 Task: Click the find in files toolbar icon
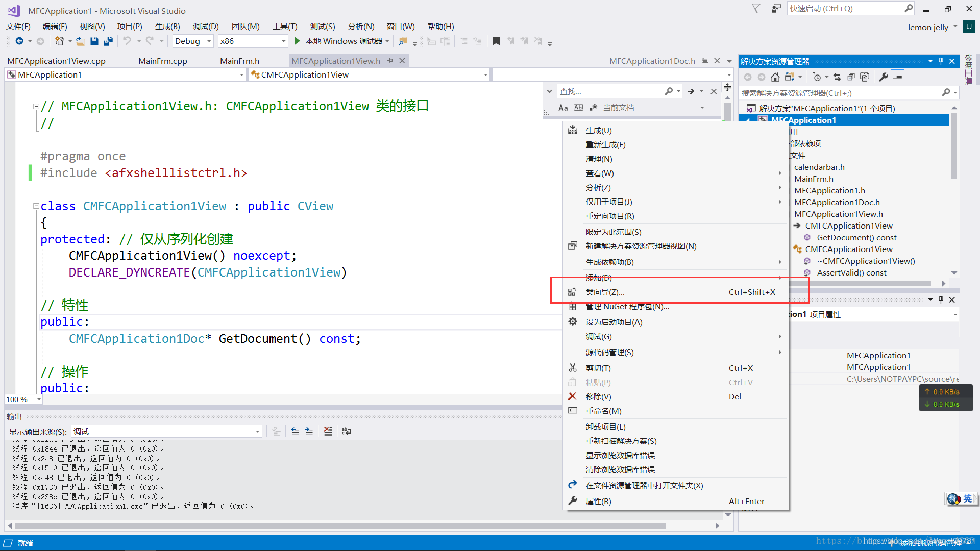403,41
